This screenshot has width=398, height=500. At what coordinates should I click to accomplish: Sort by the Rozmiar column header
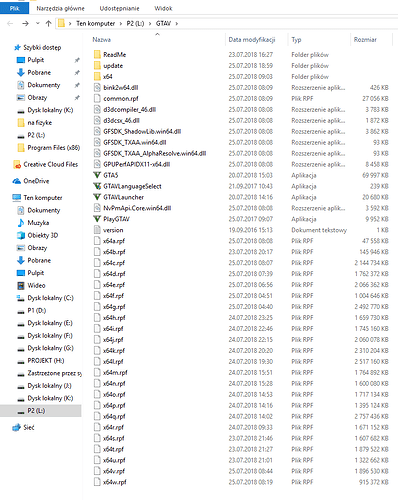click(365, 40)
